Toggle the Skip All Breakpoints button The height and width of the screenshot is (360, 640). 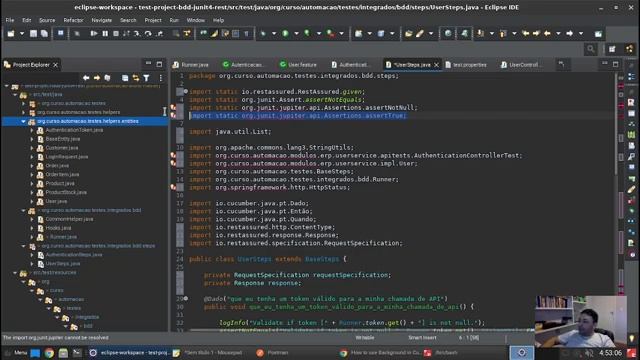tap(77, 33)
